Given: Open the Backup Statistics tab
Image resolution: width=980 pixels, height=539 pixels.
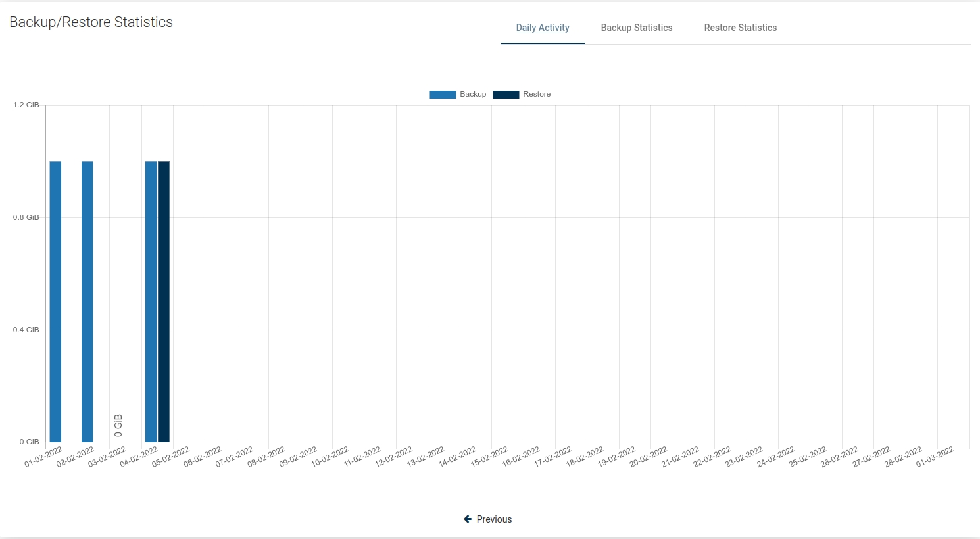Looking at the screenshot, I should point(636,28).
